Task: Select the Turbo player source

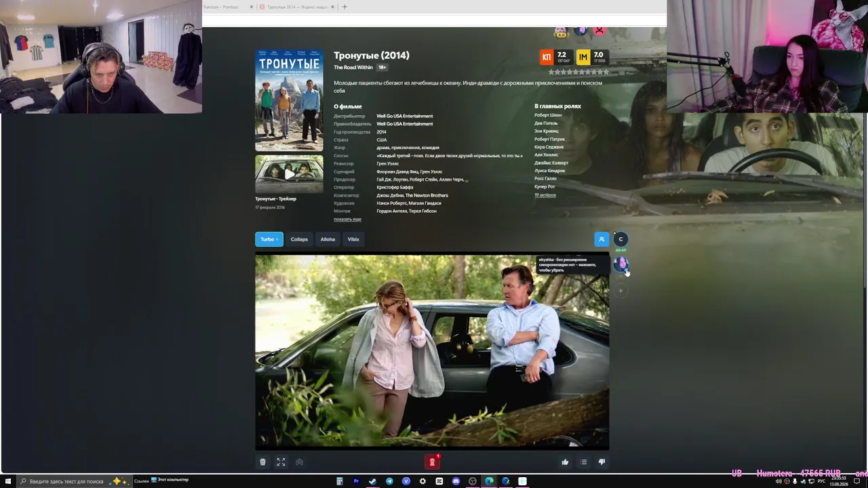Action: tap(269, 239)
